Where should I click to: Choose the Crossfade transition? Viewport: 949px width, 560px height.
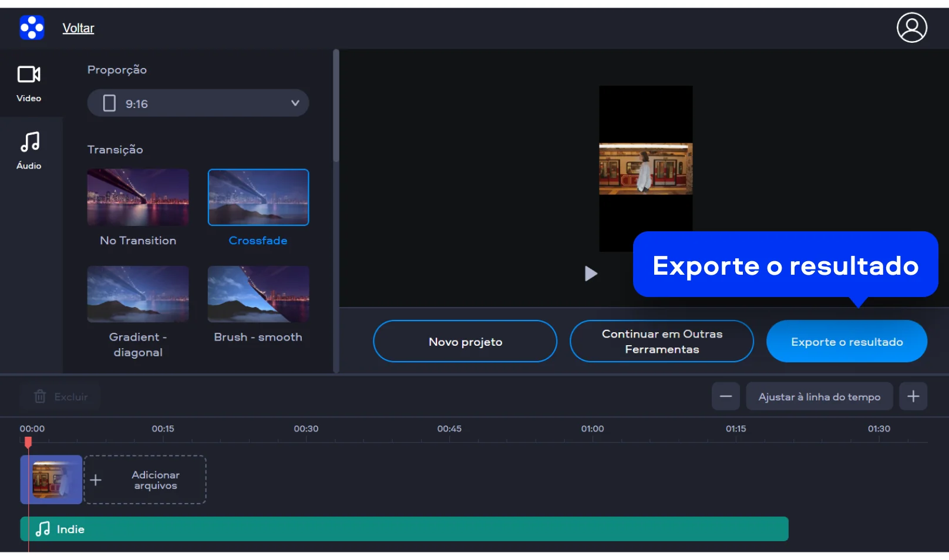point(258,198)
